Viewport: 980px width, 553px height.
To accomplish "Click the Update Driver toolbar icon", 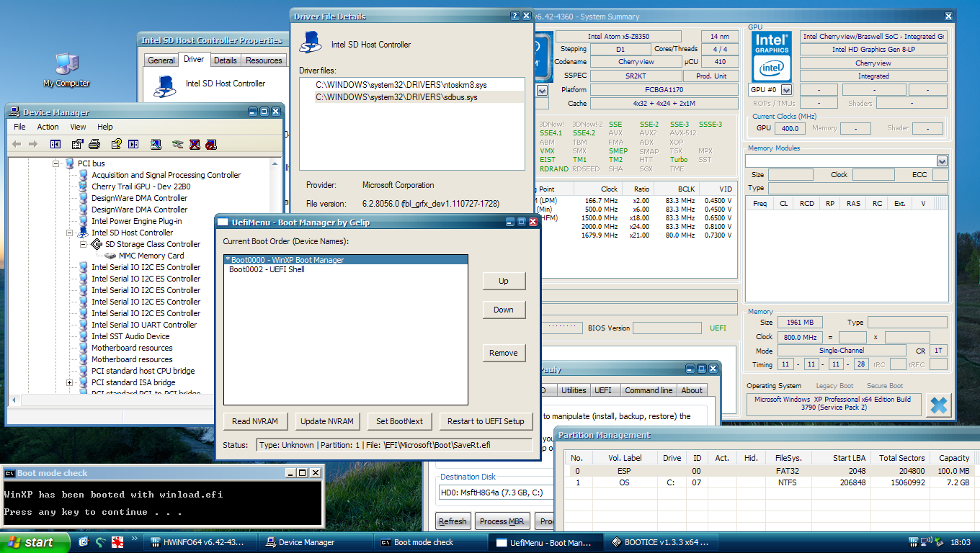I will click(x=178, y=144).
